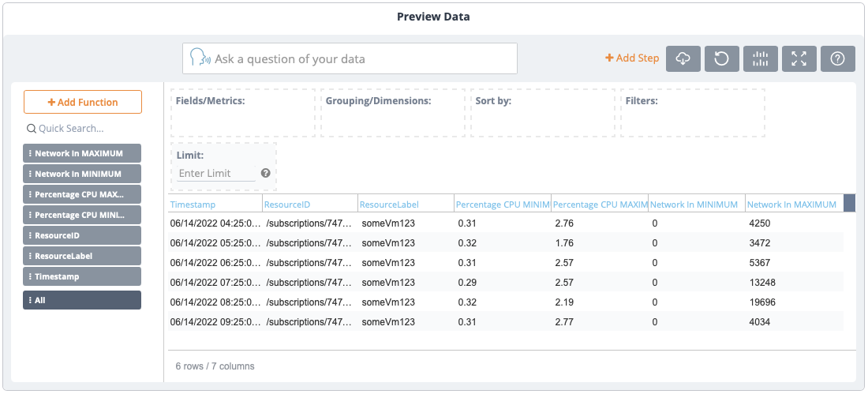Select the All fields chip
Viewport: 868px width, 394px height.
(x=83, y=300)
